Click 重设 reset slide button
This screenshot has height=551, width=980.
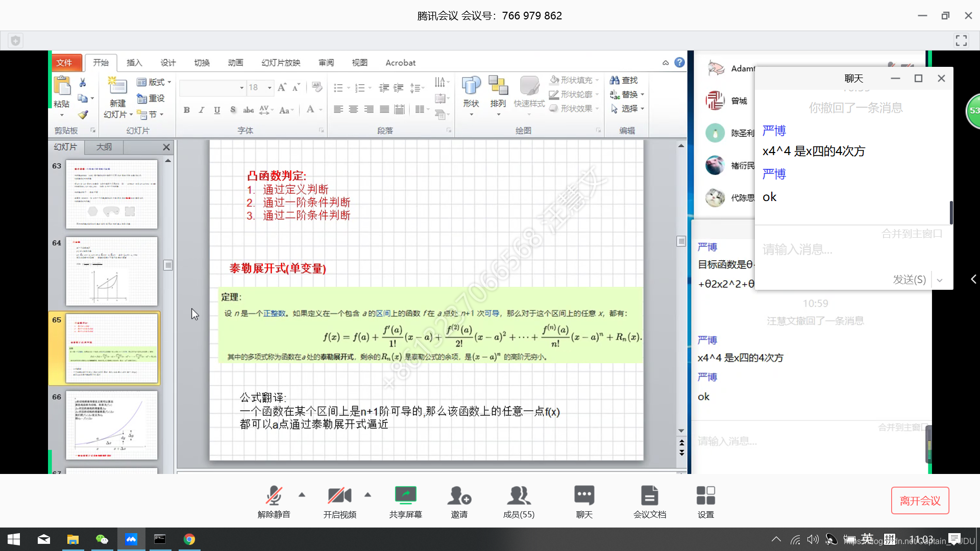(x=151, y=98)
